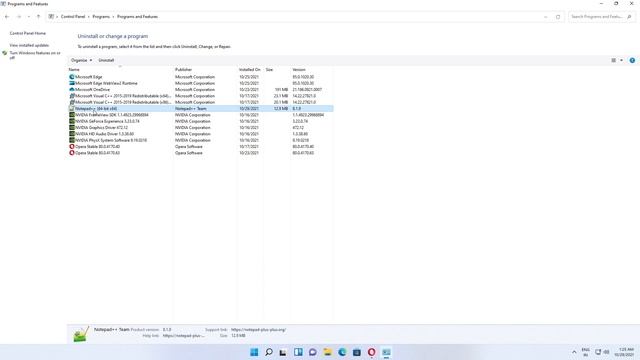Select the 'Microsoft OneDrive' name text
This screenshot has width=640, height=360.
click(93, 89)
